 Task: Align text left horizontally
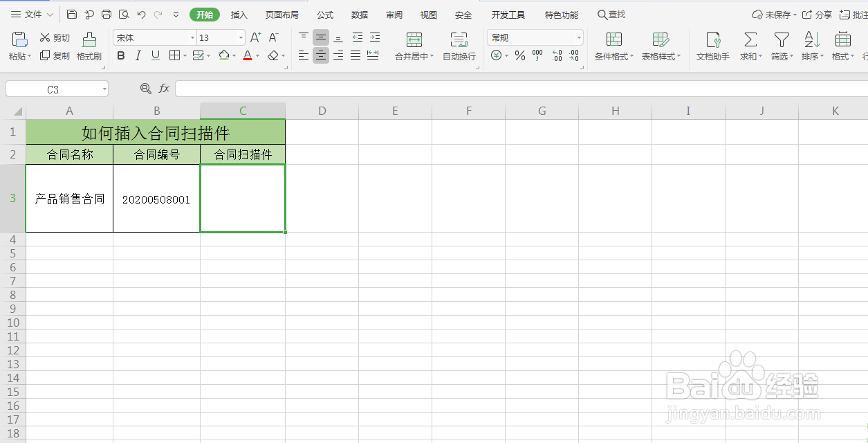304,55
